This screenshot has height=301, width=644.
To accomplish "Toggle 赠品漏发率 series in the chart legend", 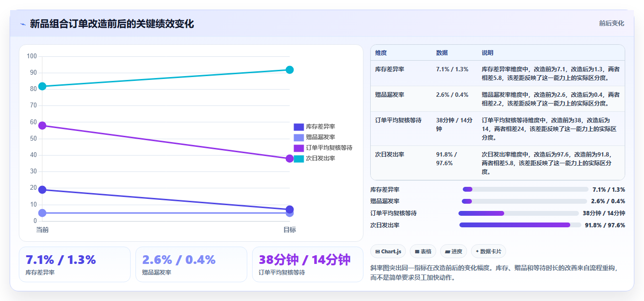I will [314, 137].
